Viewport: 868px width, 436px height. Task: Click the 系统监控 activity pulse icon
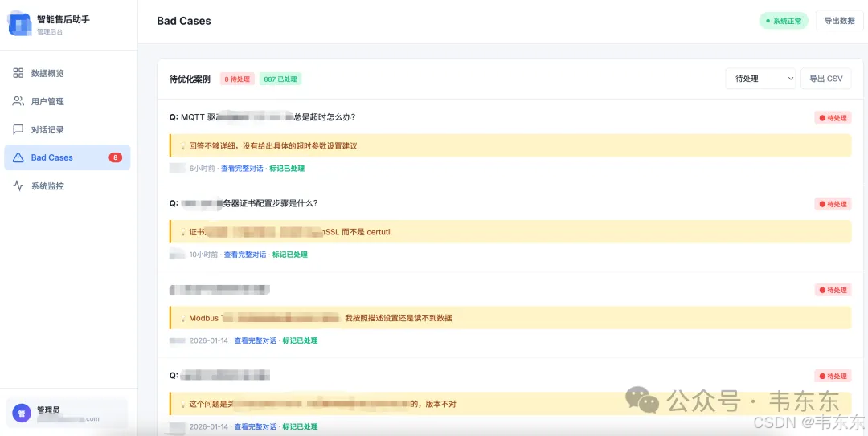18,186
